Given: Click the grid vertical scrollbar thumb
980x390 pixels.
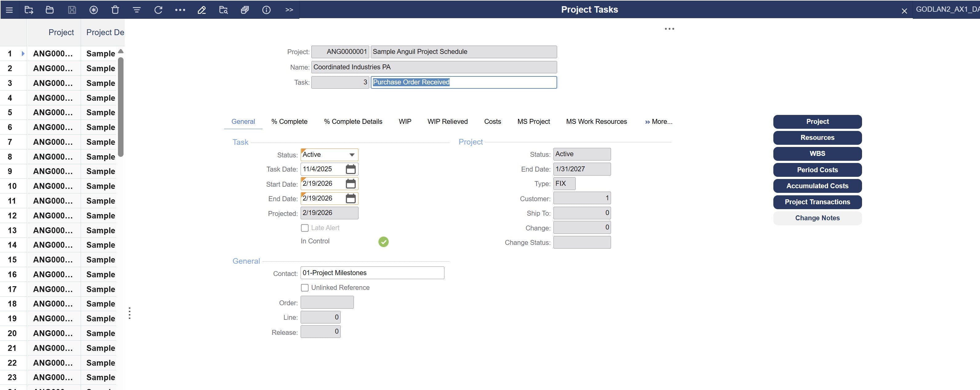Looking at the screenshot, I should [x=121, y=107].
